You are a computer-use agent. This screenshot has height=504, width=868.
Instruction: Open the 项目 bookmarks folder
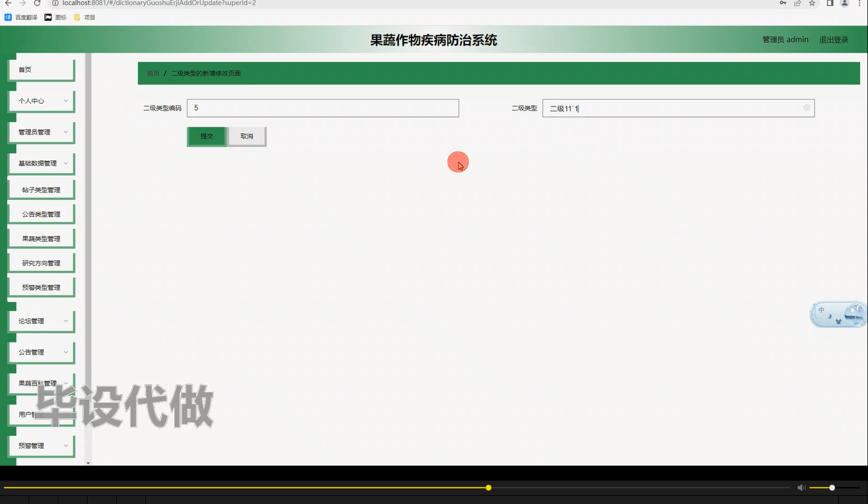84,17
